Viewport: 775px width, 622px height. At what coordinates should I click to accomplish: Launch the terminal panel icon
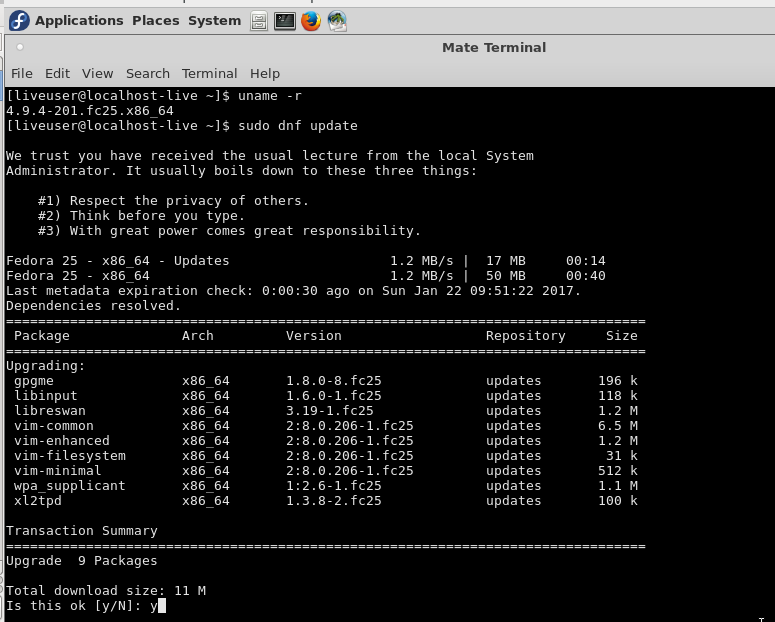tap(285, 21)
